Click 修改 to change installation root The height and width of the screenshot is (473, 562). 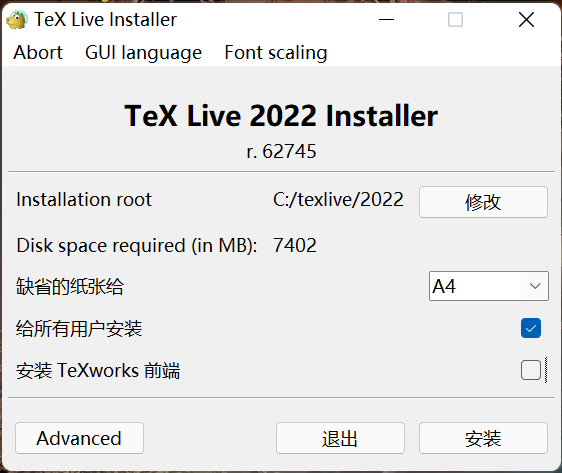pyautogui.click(x=483, y=202)
